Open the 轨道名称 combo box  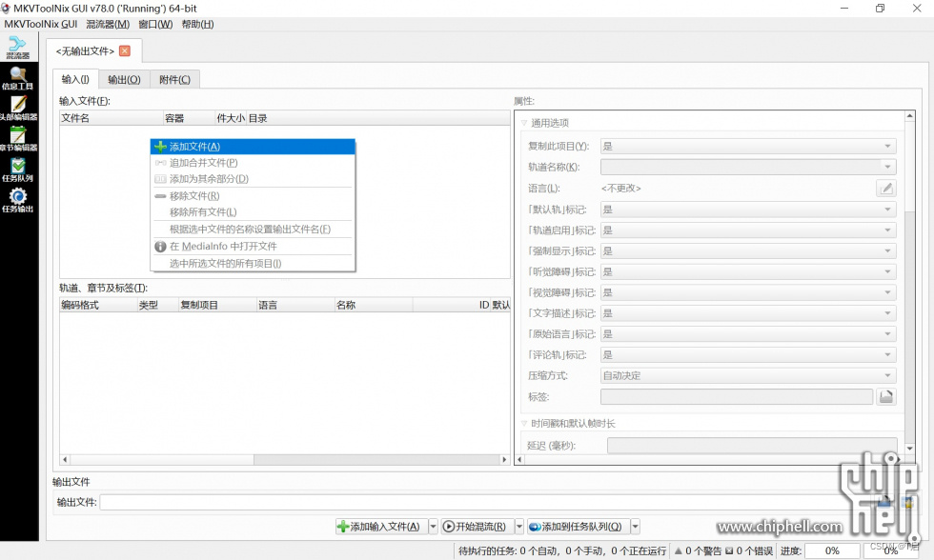click(x=748, y=167)
